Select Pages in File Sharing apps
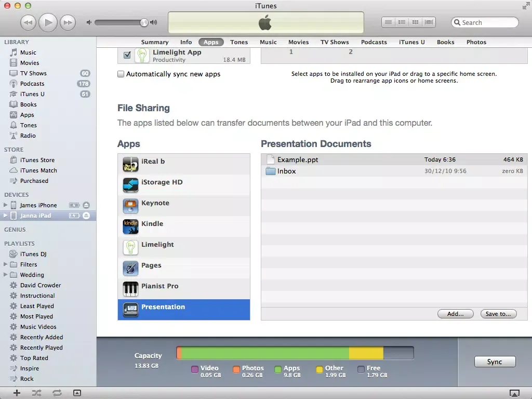The width and height of the screenshot is (532, 399). (x=184, y=268)
